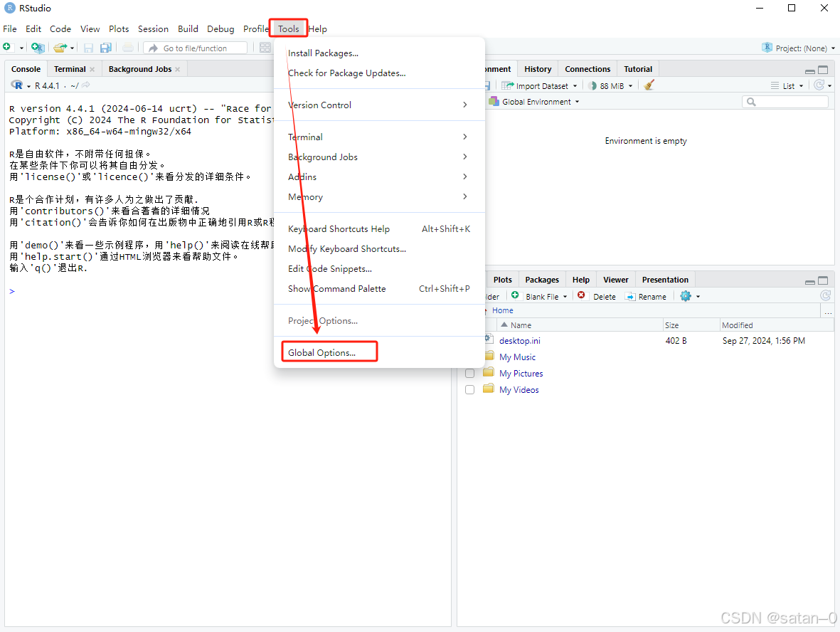Choose Install Packages... in the Tools menu
Image resolution: width=840 pixels, height=632 pixels.
click(379, 53)
